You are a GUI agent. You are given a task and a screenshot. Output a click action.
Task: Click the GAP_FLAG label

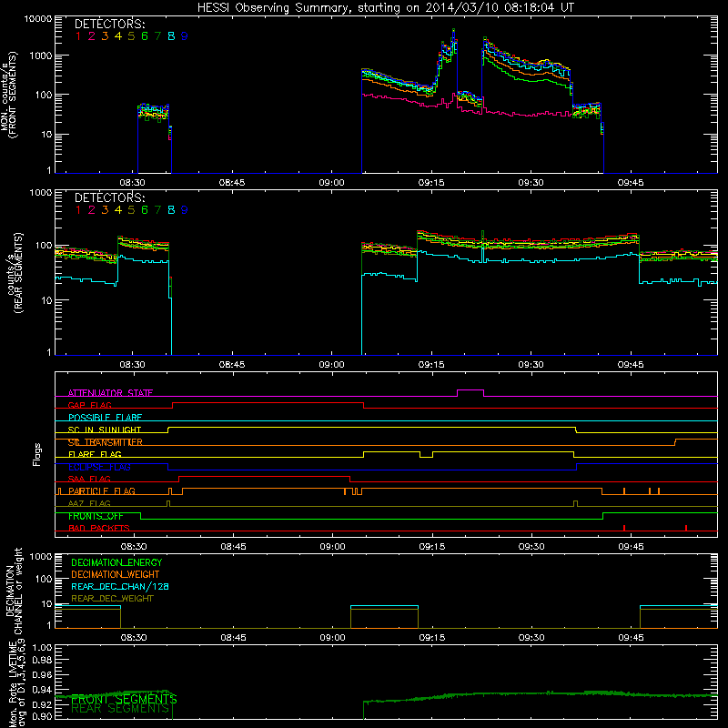pos(89,405)
